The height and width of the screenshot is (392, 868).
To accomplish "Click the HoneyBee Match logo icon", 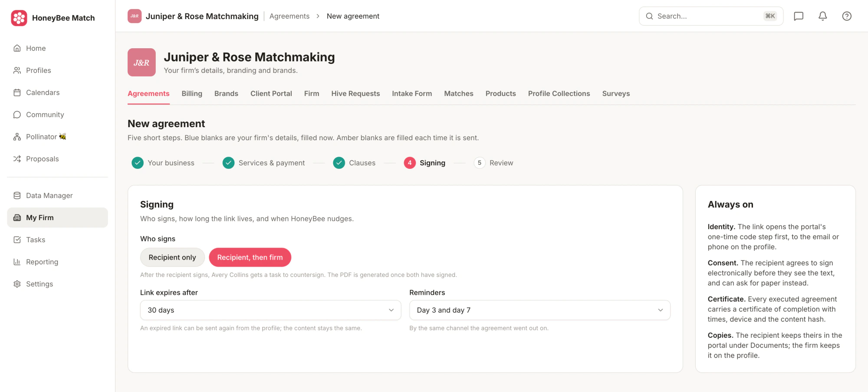I will tap(19, 18).
